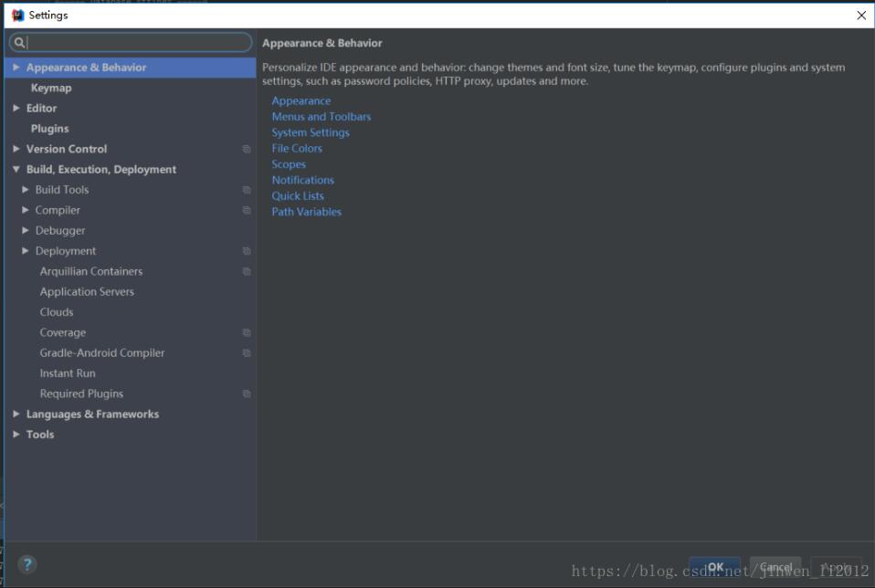Open the Application Servers settings page
The height and width of the screenshot is (588, 875).
point(87,292)
